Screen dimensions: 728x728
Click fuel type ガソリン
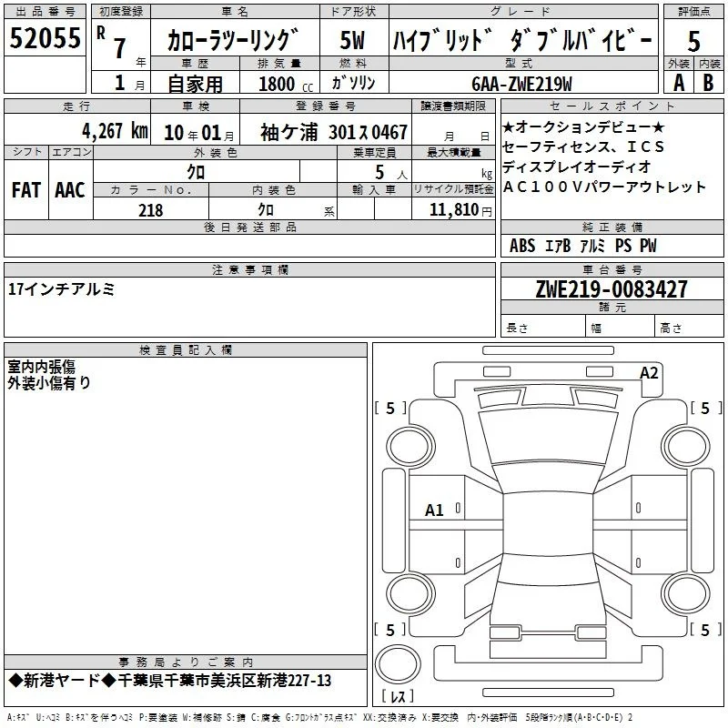[353, 83]
